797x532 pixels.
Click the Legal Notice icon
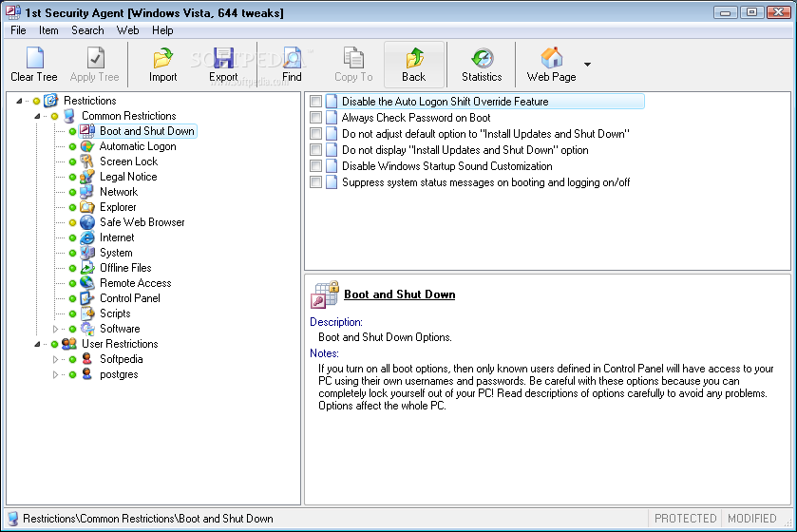(x=86, y=177)
